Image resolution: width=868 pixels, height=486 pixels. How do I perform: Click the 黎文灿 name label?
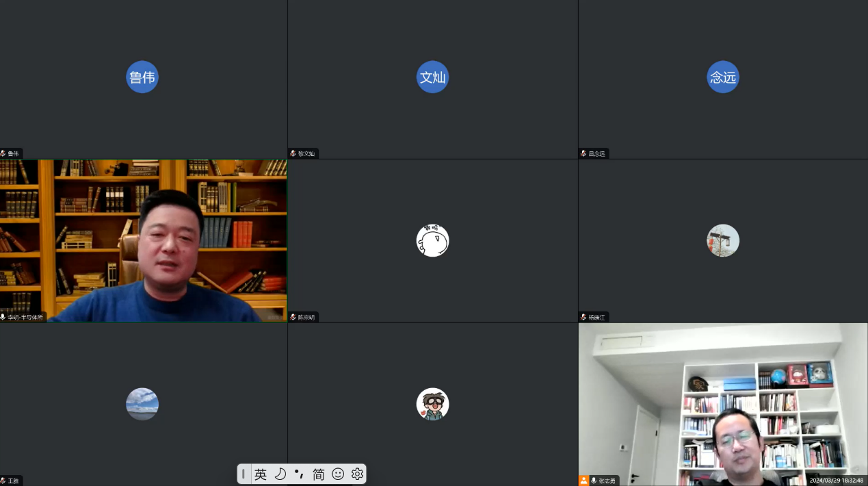[306, 153]
